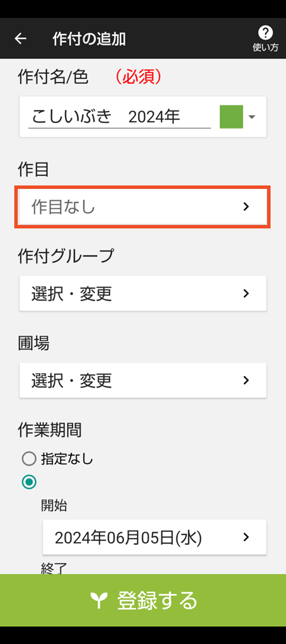The width and height of the screenshot is (286, 644).
Task: Click the 作付の追加 header title
Action: 89,39
